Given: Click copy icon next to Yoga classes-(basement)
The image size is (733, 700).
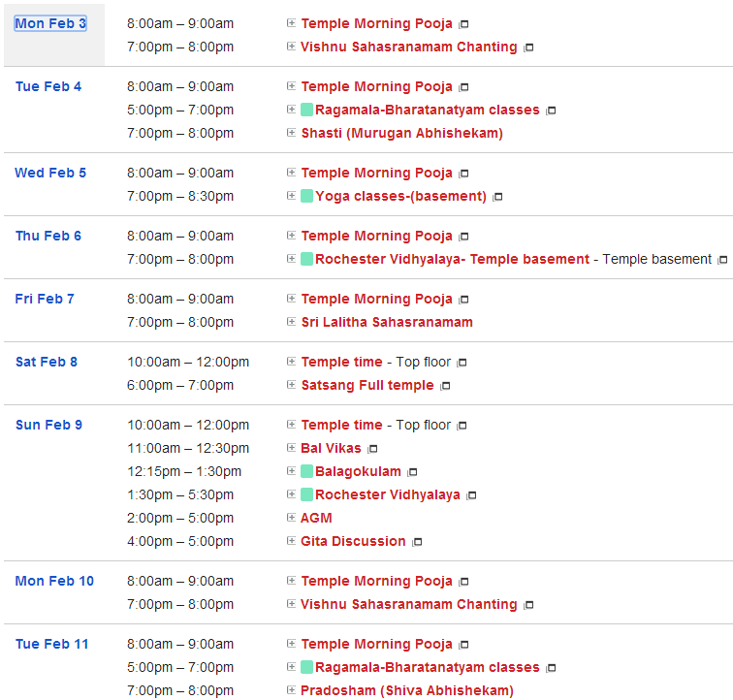Looking at the screenshot, I should 497,197.
